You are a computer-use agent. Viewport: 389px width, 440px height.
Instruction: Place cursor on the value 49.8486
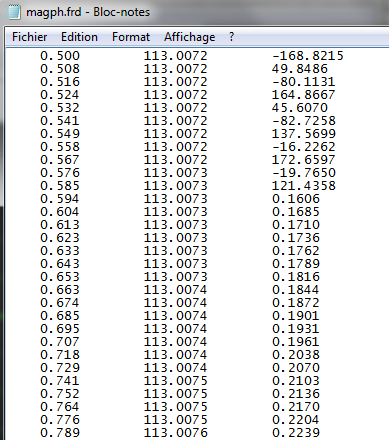click(300, 69)
